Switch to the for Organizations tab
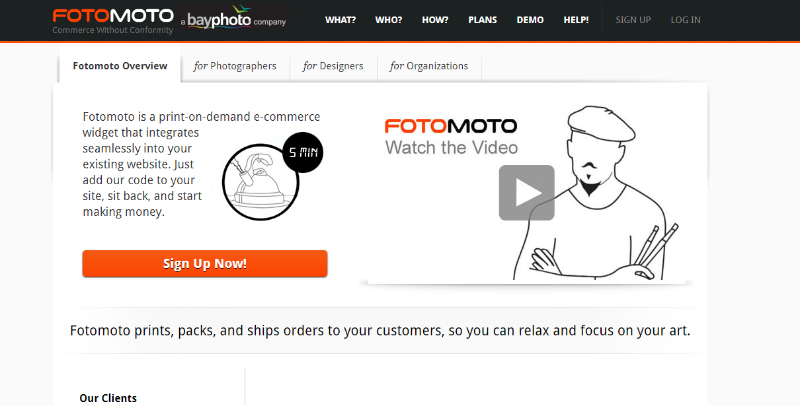Screen dimensions: 800x406 (x=429, y=66)
